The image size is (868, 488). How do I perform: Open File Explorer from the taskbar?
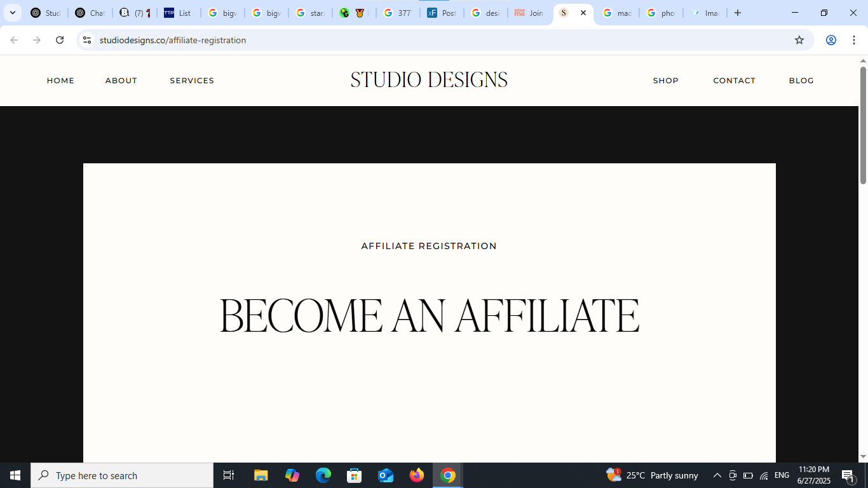pos(261,475)
